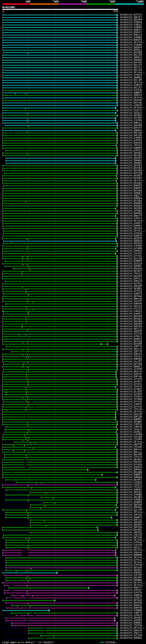Click the red 20% identity legend segment
This screenshot has height=644, width=146.
coord(16,4)
